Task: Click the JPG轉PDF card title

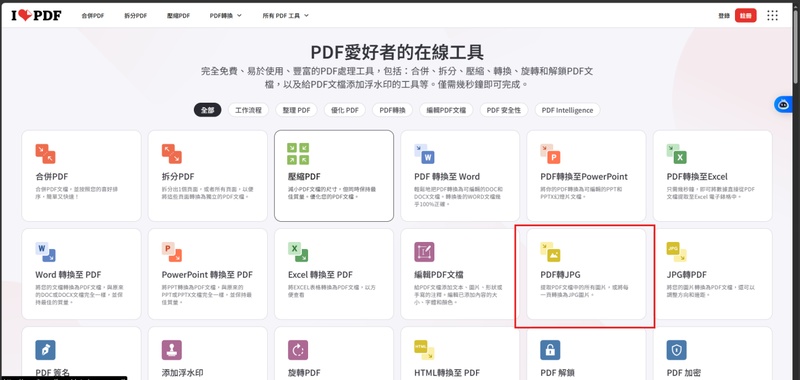Action: tap(687, 275)
